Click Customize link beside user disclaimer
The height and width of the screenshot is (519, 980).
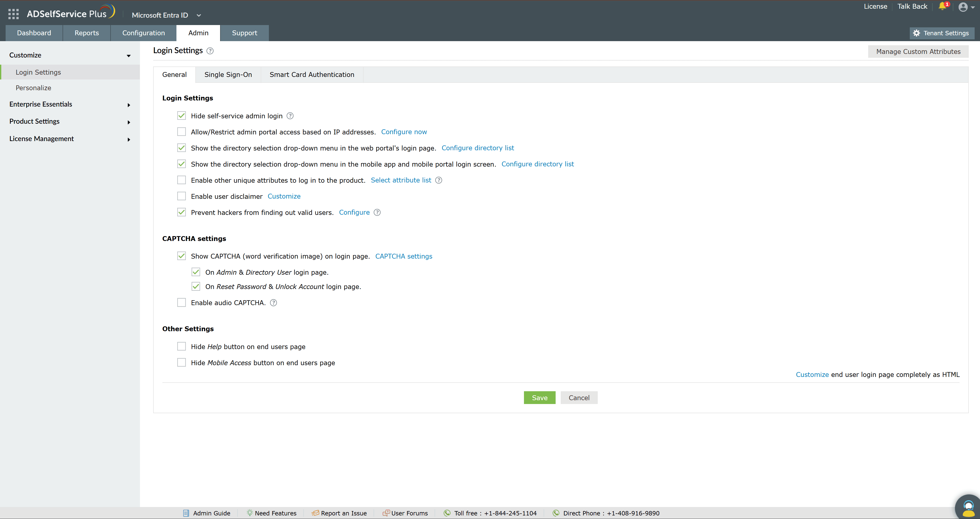(284, 196)
